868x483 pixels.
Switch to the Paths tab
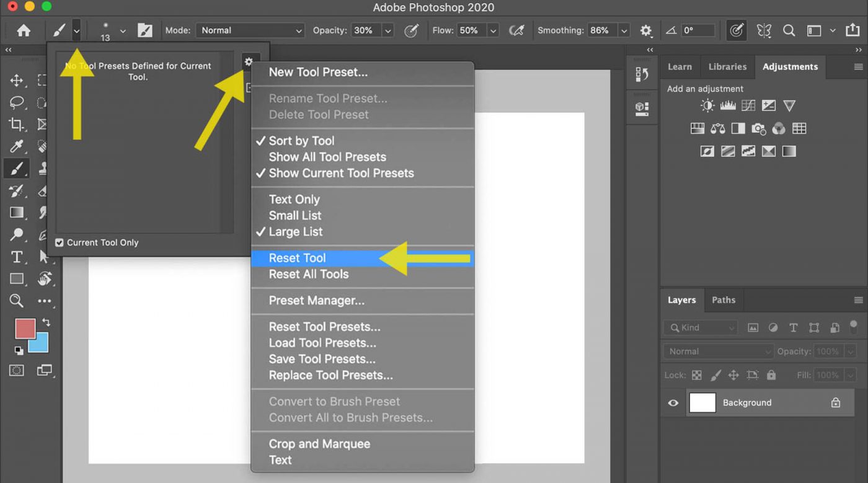[x=724, y=299]
